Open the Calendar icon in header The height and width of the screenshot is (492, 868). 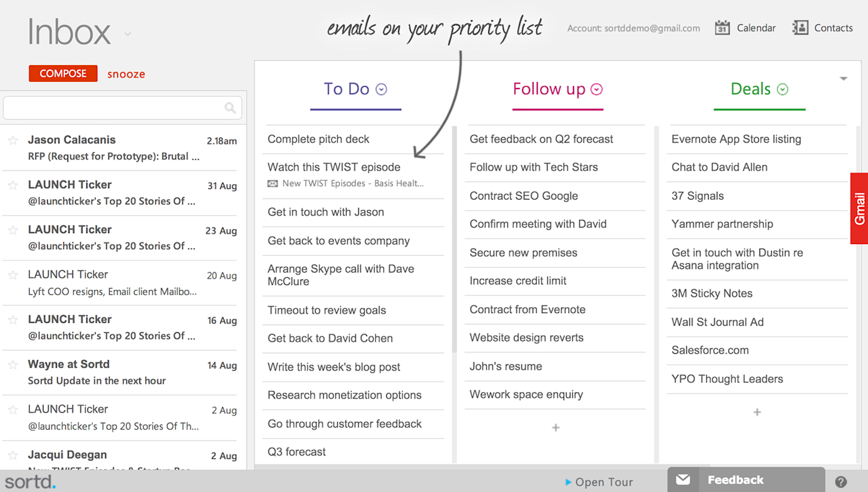(722, 28)
